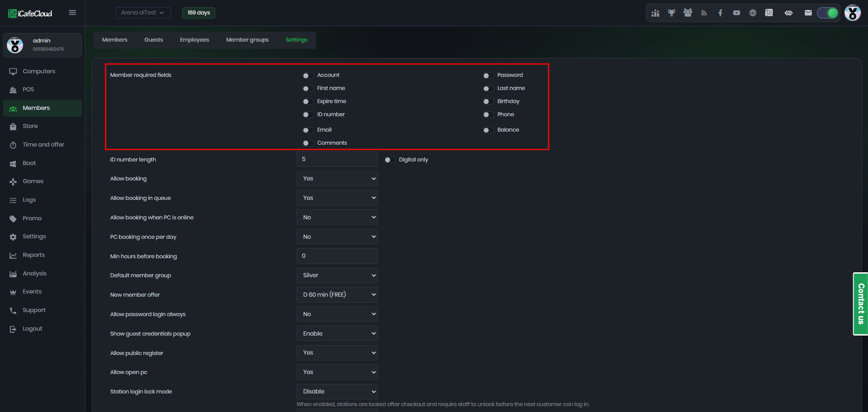Image resolution: width=868 pixels, height=412 pixels.
Task: Open the Allow password login always dropdown
Action: click(x=337, y=314)
